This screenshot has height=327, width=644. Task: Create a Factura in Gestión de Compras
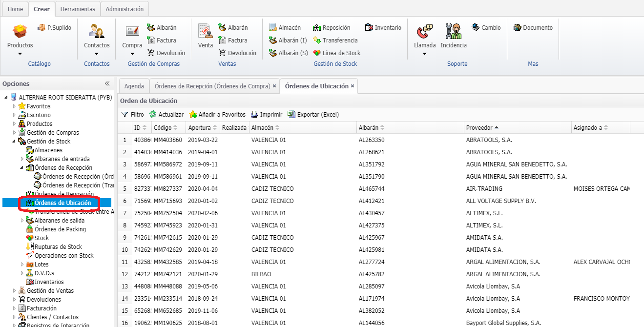162,41
